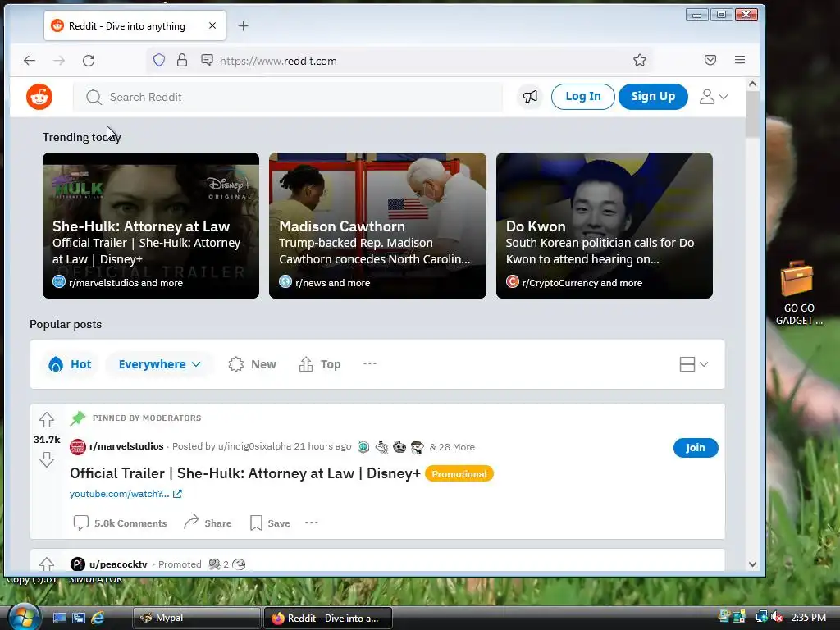Viewport: 840px width, 630px height.
Task: Click the volume tray icon
Action: click(x=778, y=617)
